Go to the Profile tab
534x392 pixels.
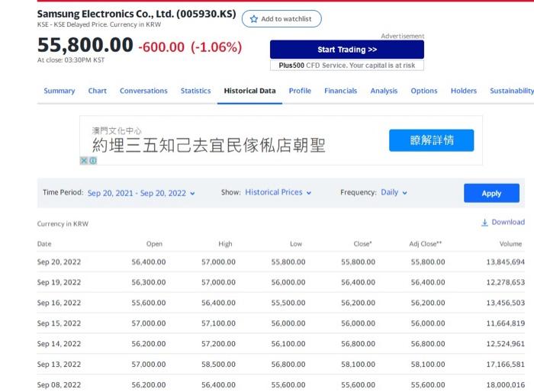[300, 91]
